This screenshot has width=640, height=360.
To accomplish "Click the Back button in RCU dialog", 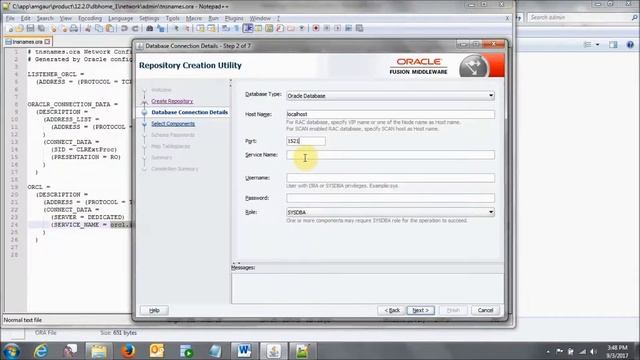I will 392,310.
